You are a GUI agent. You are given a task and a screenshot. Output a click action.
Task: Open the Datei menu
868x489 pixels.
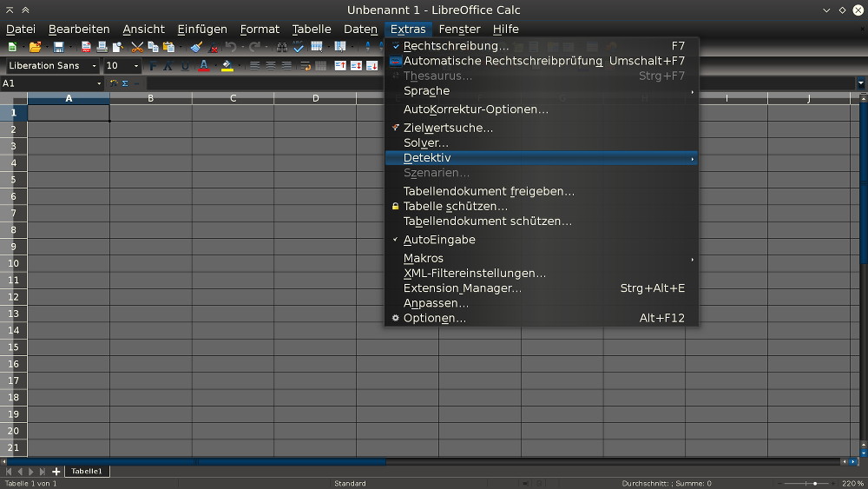[x=21, y=29]
